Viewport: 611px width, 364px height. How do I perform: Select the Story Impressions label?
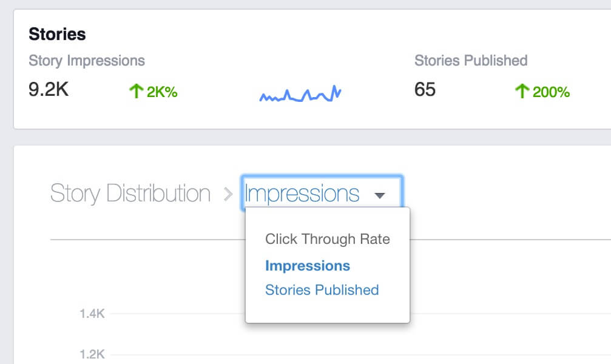tap(87, 61)
